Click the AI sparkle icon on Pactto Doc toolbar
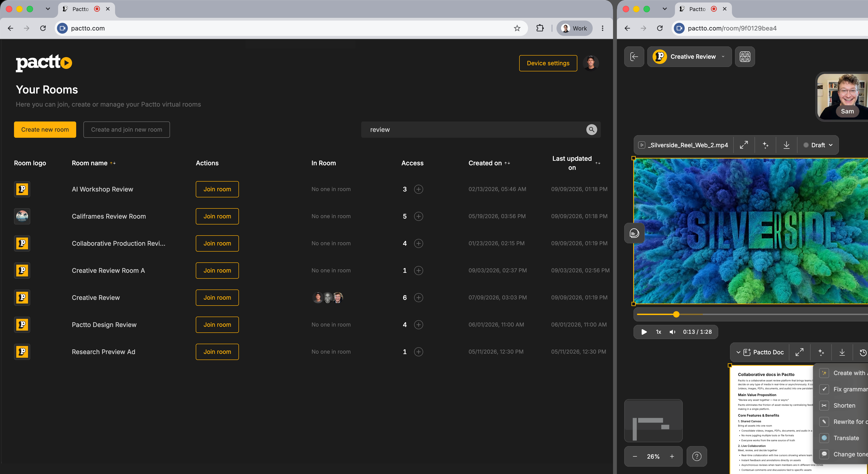 click(821, 352)
